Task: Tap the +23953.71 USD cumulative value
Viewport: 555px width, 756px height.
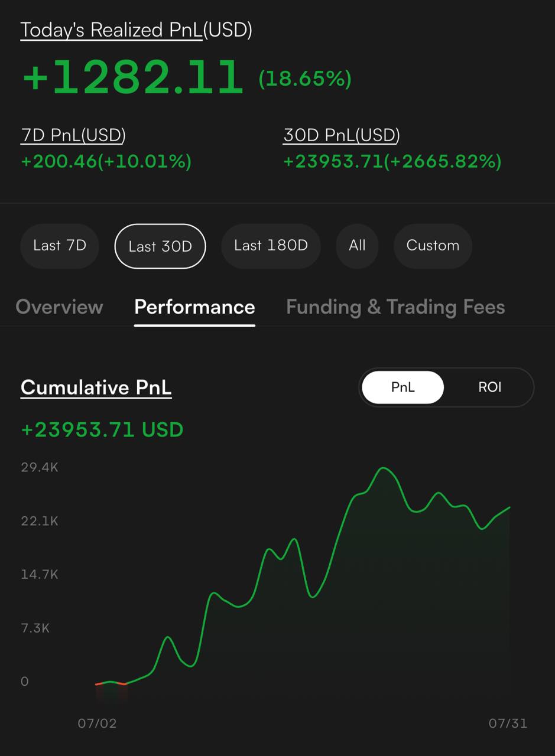Action: coord(102,429)
